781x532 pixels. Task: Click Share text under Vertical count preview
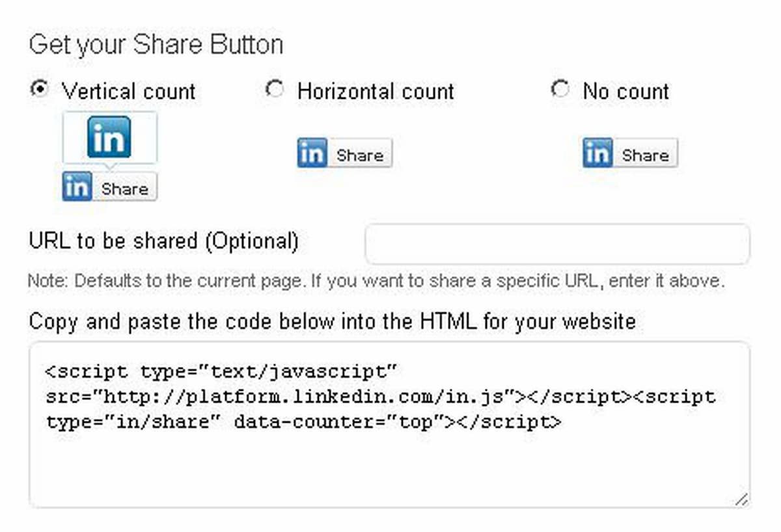pyautogui.click(x=124, y=189)
